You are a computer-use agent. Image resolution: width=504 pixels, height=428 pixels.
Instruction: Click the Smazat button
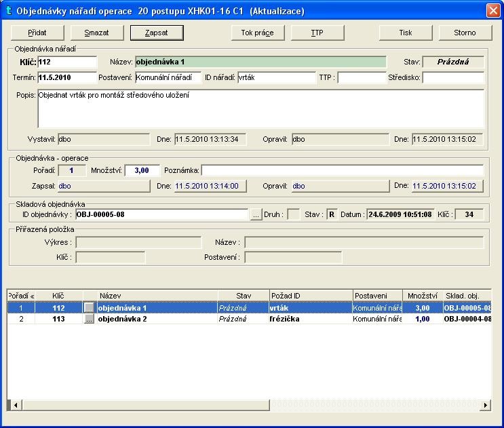(x=97, y=33)
